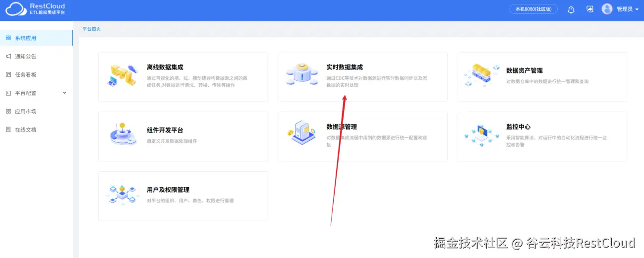Click the share/export icon in header
This screenshot has width=644, height=258.
tap(590, 9)
